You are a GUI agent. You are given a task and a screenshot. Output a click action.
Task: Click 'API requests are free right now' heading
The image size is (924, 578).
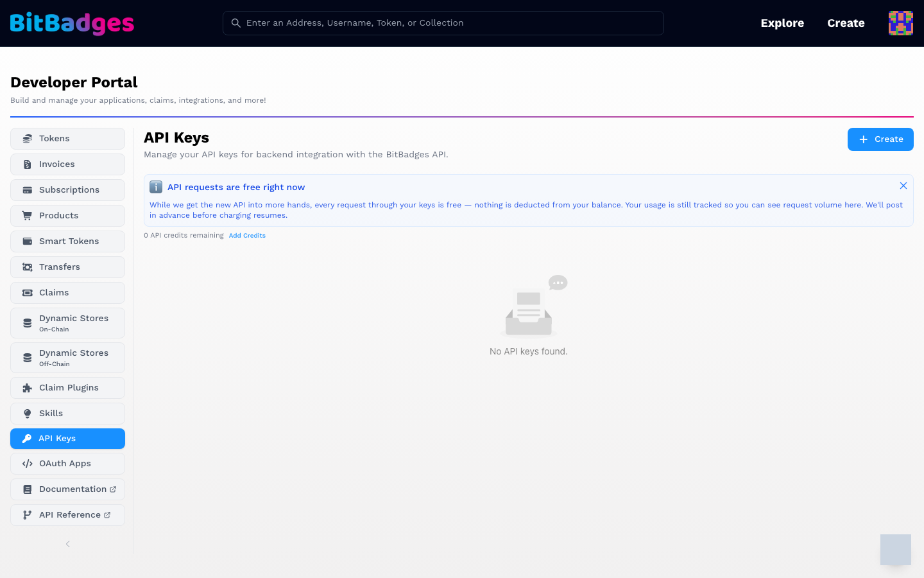tap(236, 187)
